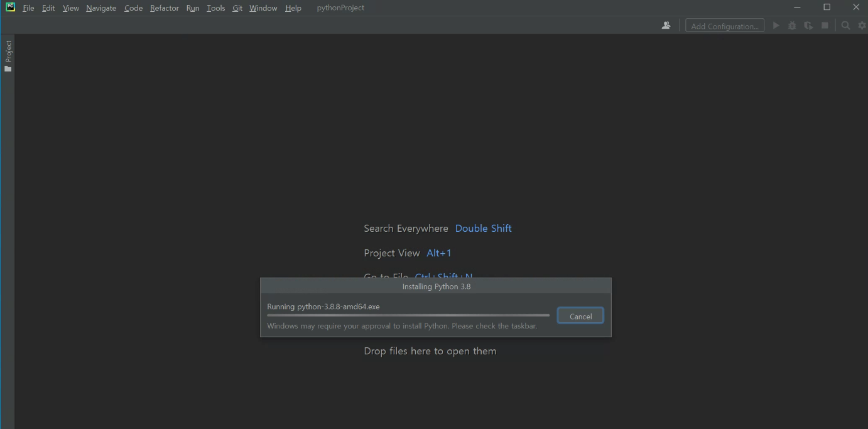Click the Stop square icon

(x=825, y=26)
